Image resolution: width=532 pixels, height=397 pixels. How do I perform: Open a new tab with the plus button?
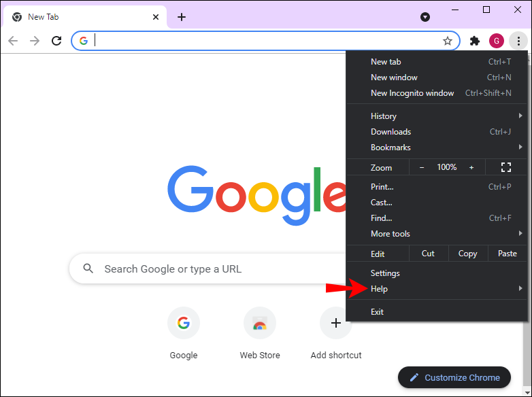pyautogui.click(x=182, y=17)
